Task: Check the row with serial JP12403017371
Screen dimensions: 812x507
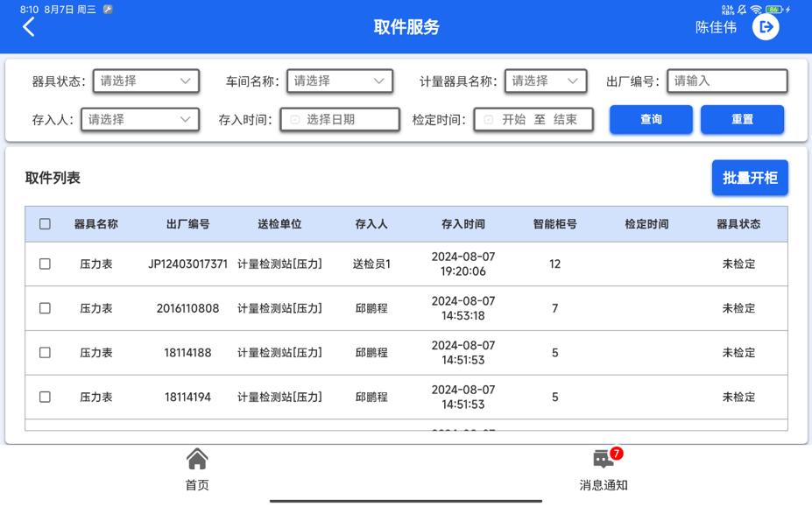Action: tap(46, 264)
